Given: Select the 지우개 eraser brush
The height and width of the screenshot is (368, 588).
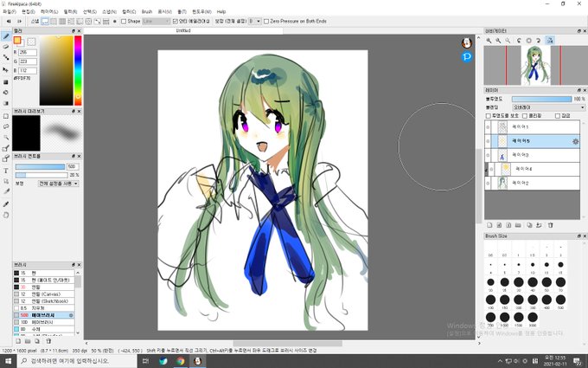Looking at the screenshot, I should 44,308.
